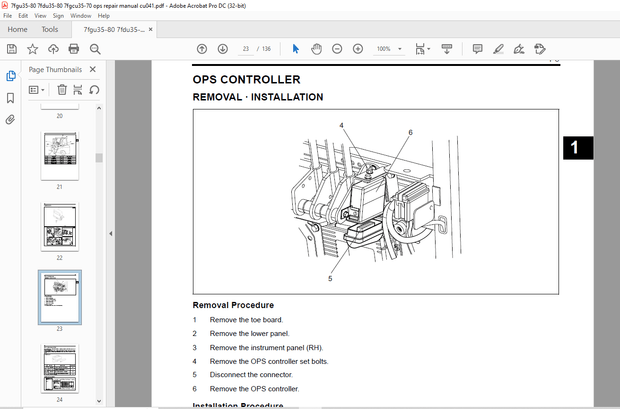Click 'Remove the OPS controller.' step
Viewport: 620px width, 409px height.
coord(254,389)
